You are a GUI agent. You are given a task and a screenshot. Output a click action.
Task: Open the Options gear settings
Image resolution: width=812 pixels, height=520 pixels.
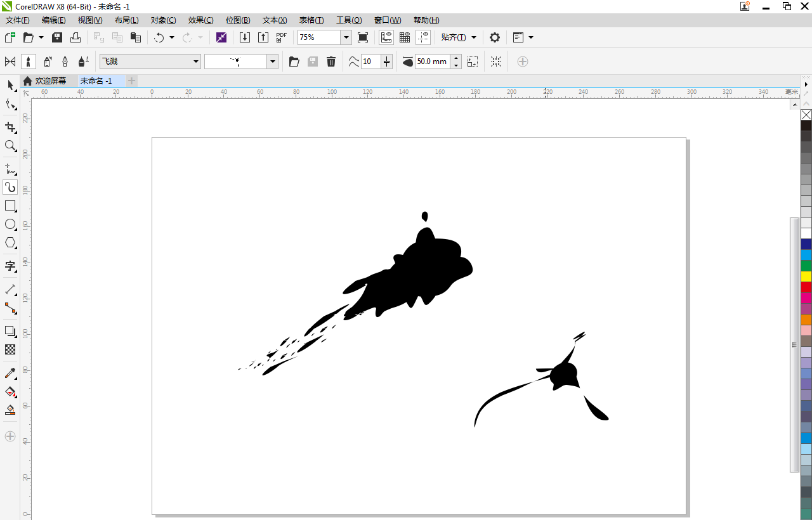pos(495,37)
